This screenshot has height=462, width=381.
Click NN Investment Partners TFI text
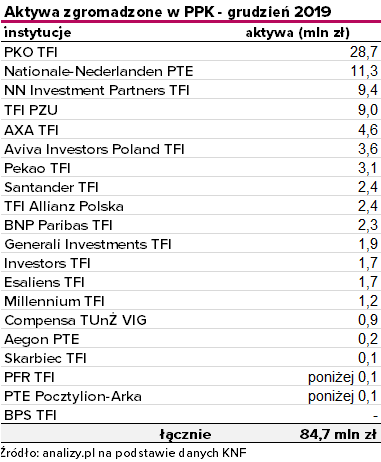97,90
